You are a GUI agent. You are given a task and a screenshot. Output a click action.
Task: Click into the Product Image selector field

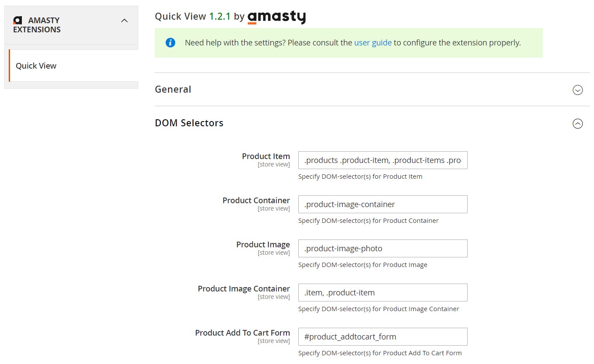pyautogui.click(x=383, y=249)
